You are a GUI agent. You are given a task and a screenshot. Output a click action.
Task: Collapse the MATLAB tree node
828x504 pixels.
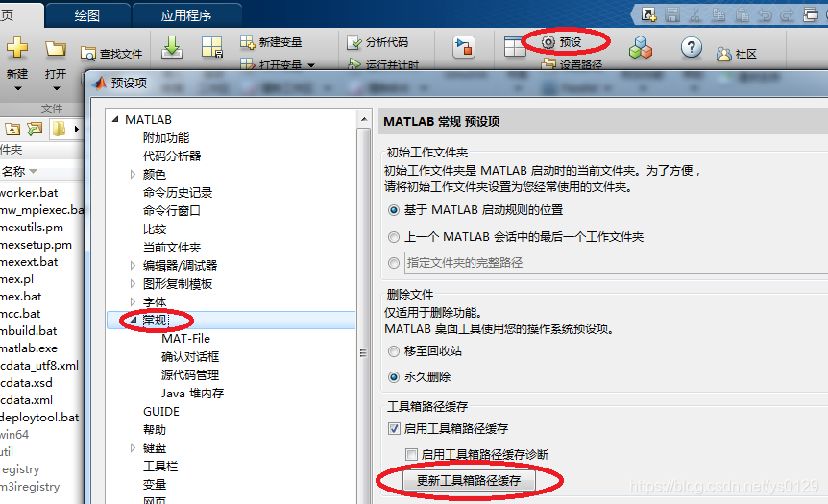coord(115,120)
